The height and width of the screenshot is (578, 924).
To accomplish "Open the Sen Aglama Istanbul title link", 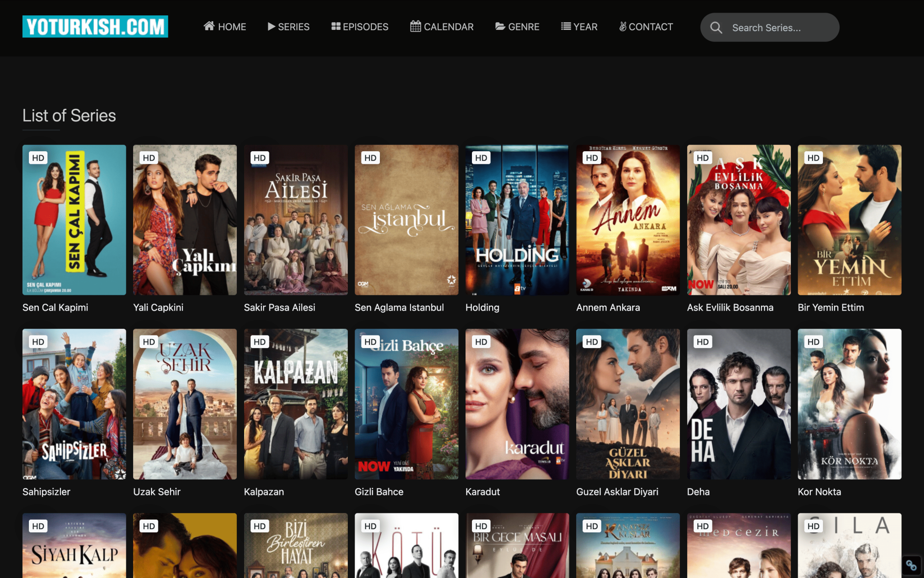I will [x=399, y=308].
